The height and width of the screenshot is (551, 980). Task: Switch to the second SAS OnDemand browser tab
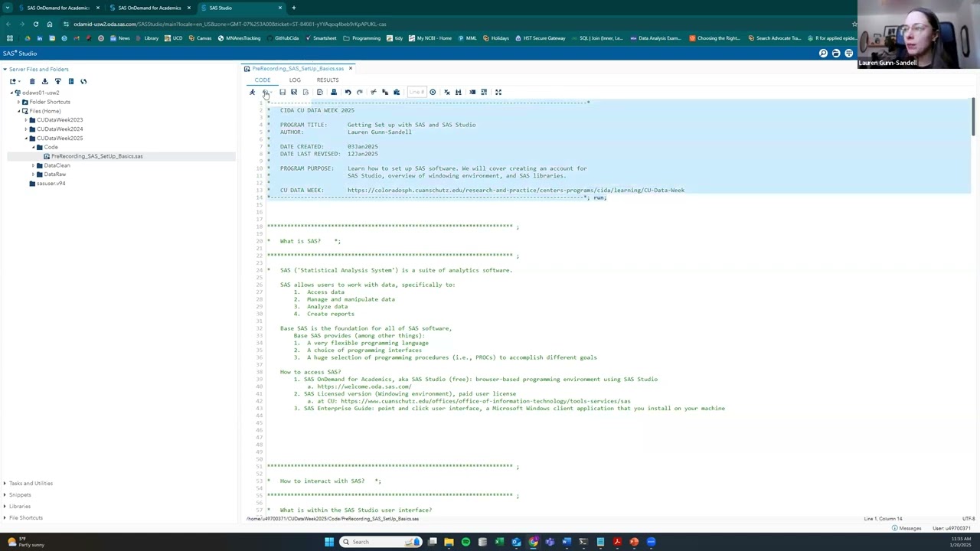[x=149, y=8]
